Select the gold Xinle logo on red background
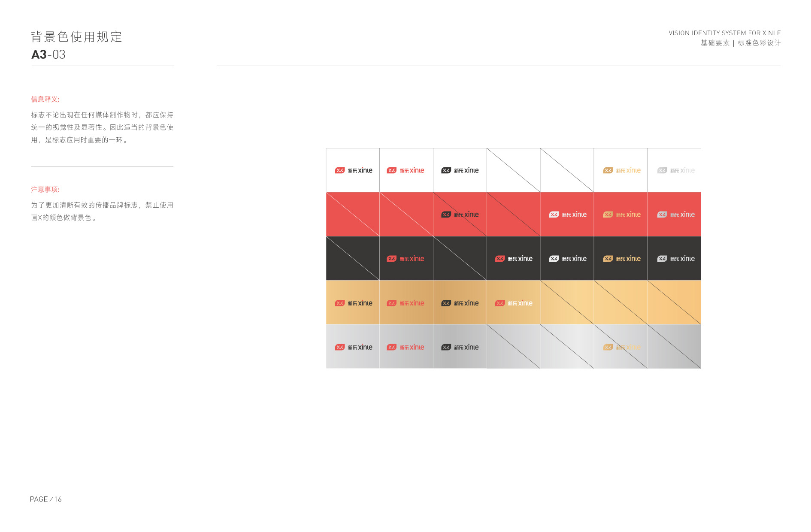Screen dimensions: 811x532 [622, 215]
